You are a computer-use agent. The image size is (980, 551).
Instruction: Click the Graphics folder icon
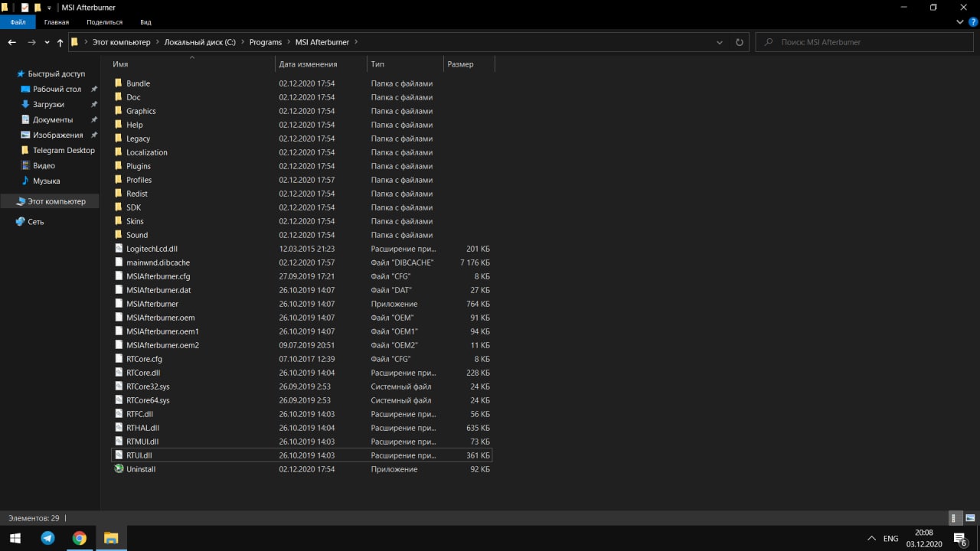pos(119,111)
